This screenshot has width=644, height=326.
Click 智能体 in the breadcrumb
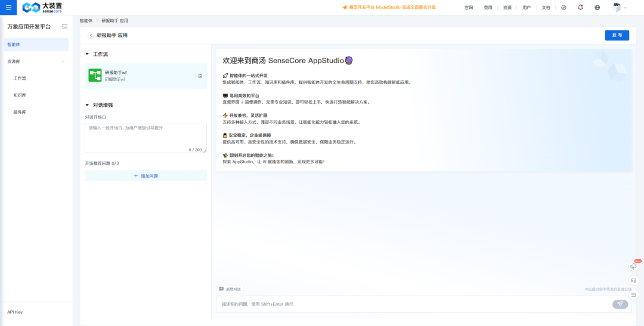86,20
